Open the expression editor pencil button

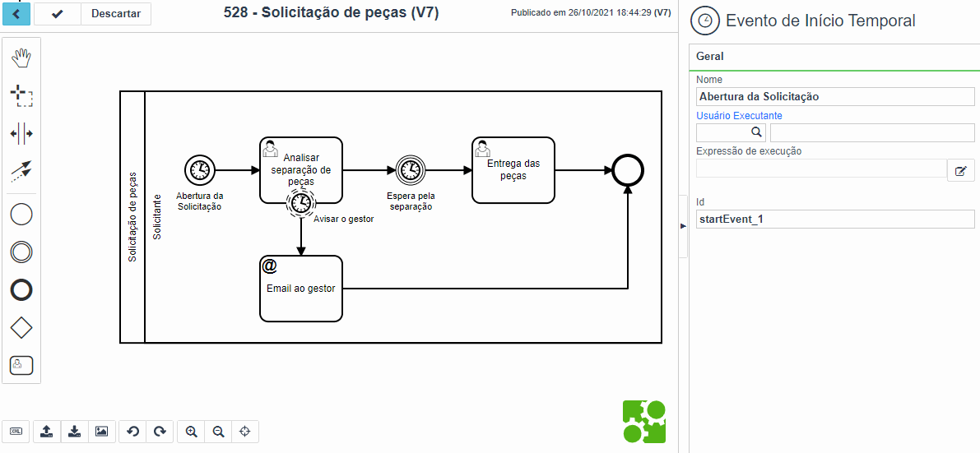point(961,170)
